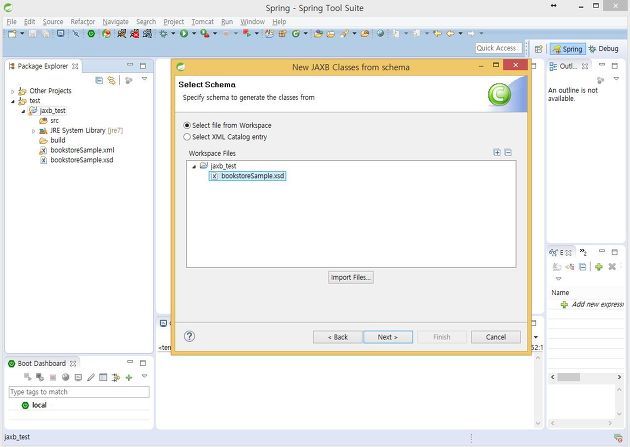
Task: Select bookstoreSample.xsd in Workspace Files tree
Action: pos(248,176)
